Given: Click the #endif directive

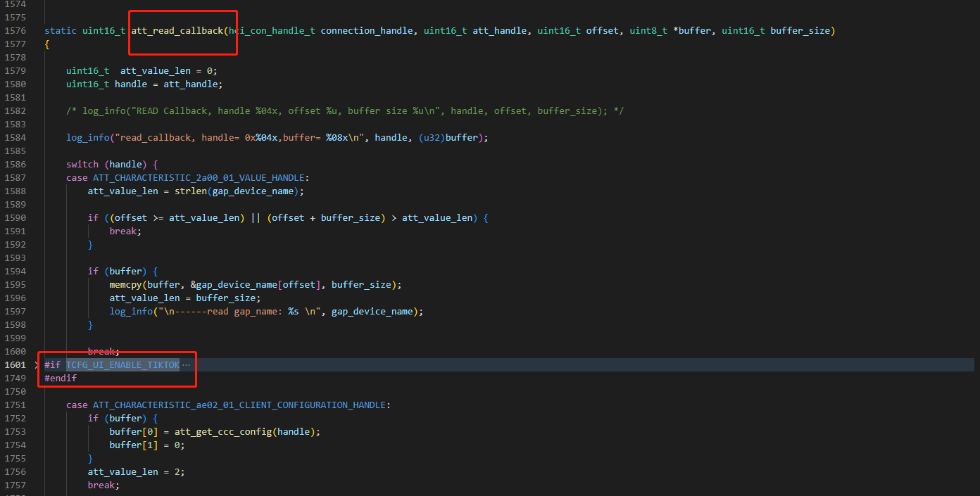Looking at the screenshot, I should coord(61,378).
